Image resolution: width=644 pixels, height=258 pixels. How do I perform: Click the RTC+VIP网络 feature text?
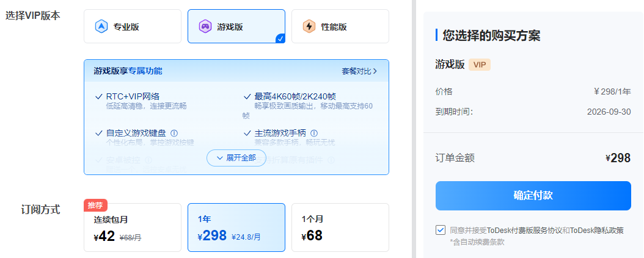pyautogui.click(x=132, y=97)
